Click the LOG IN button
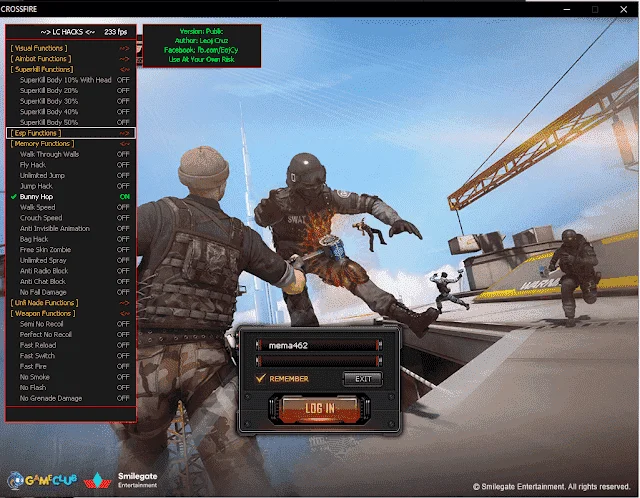640x498 pixels. point(320,409)
